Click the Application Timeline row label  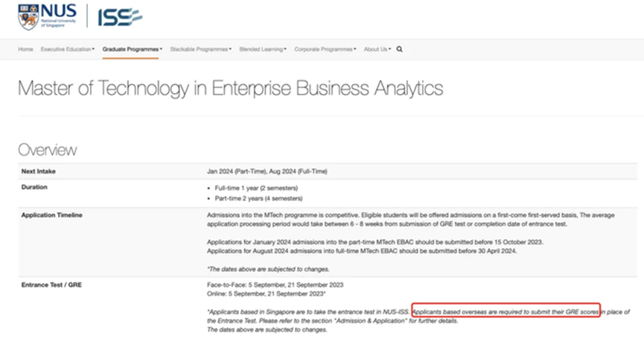pos(51,215)
